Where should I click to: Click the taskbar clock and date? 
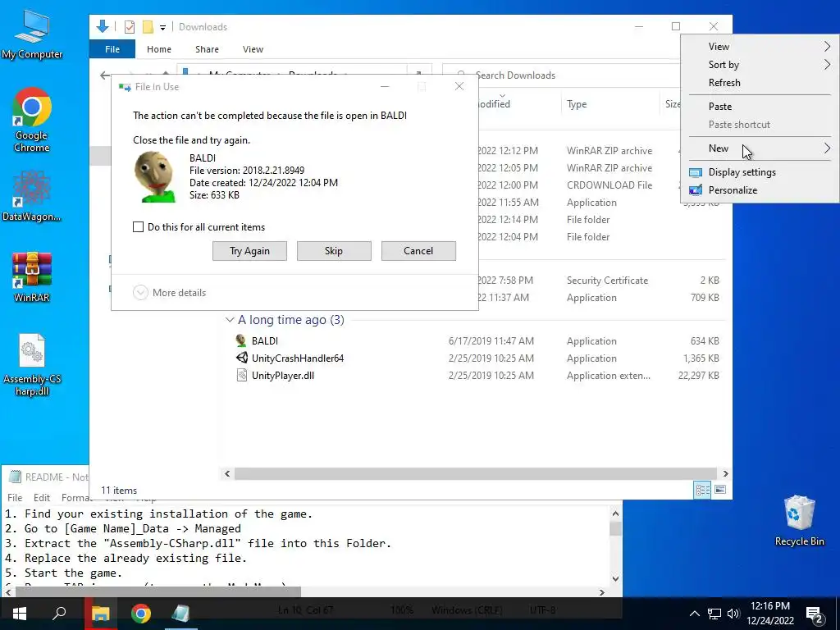(x=769, y=614)
